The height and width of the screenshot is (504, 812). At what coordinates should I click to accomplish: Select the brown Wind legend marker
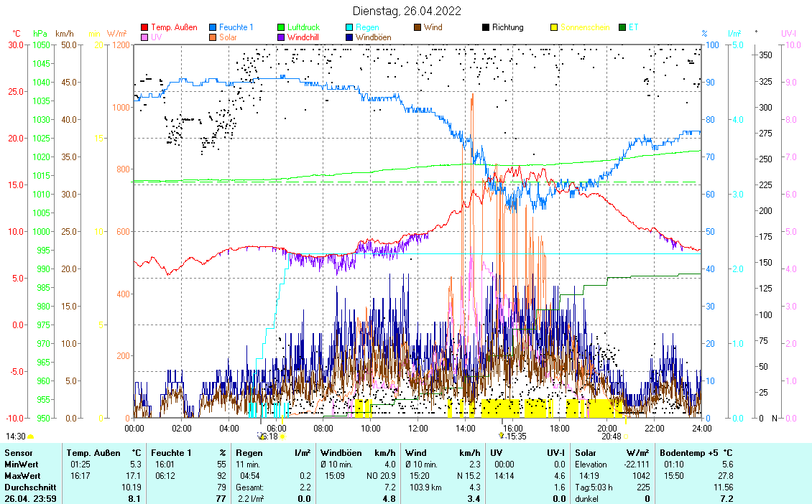[x=418, y=27]
